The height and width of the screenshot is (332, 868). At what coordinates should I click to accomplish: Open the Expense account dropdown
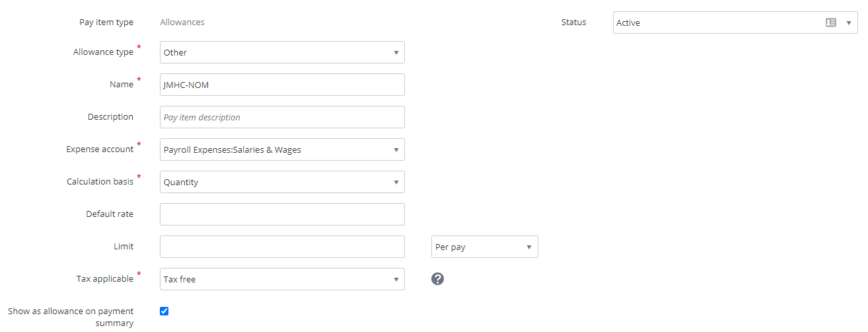click(282, 149)
